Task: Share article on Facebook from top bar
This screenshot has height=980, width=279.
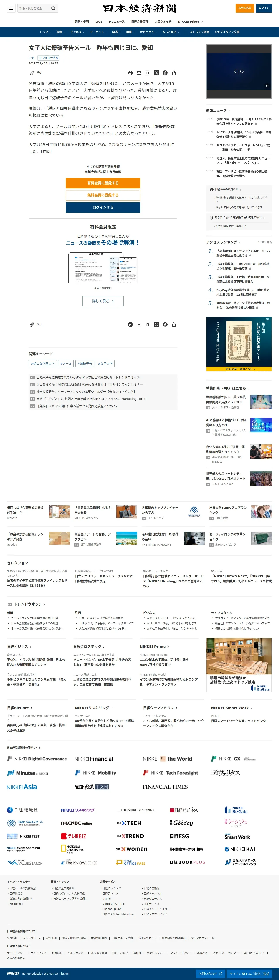Action: (165, 73)
